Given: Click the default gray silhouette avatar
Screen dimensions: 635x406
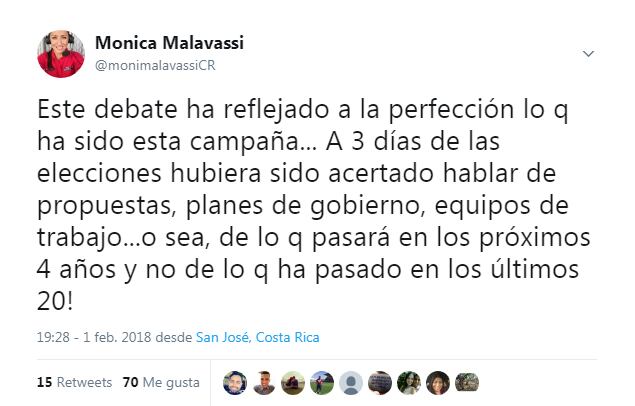Looking at the screenshot, I should 350,382.
